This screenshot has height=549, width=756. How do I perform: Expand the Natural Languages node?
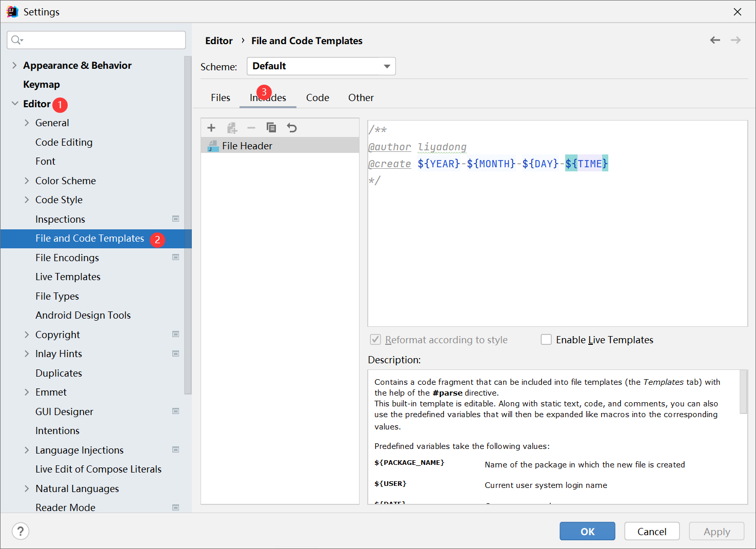(27, 488)
